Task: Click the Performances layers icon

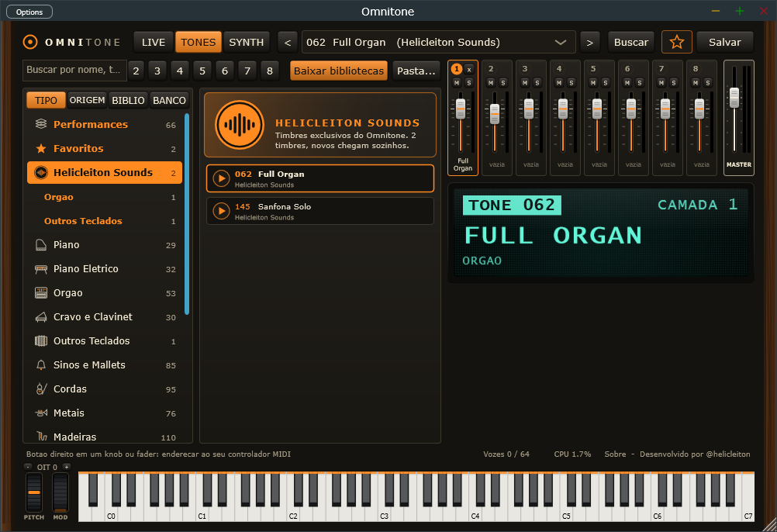Action: (x=41, y=124)
